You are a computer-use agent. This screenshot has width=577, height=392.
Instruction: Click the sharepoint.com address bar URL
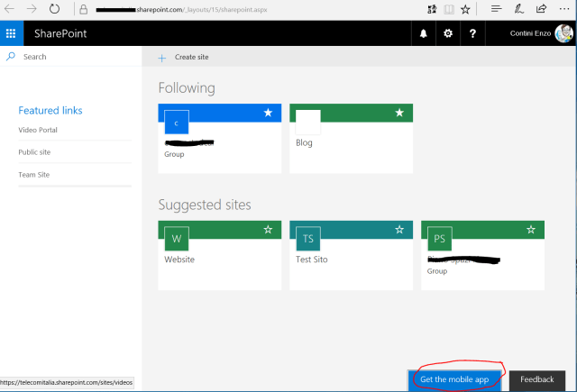pos(181,10)
